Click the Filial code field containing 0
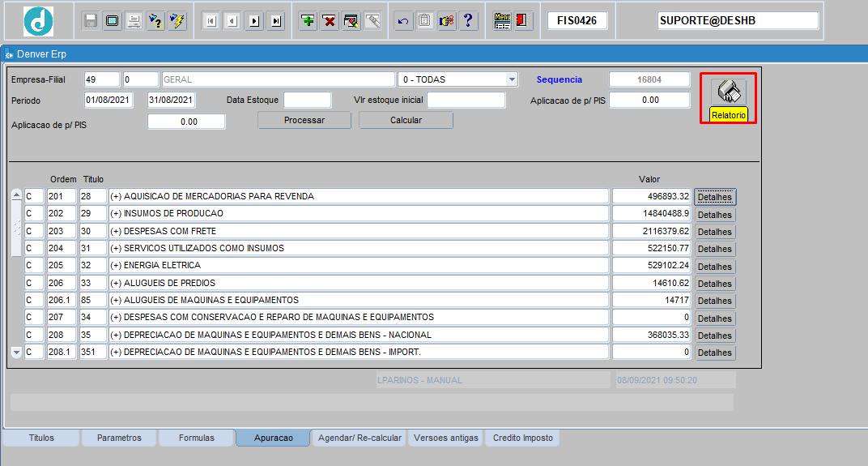This screenshot has width=868, height=466. click(x=141, y=79)
